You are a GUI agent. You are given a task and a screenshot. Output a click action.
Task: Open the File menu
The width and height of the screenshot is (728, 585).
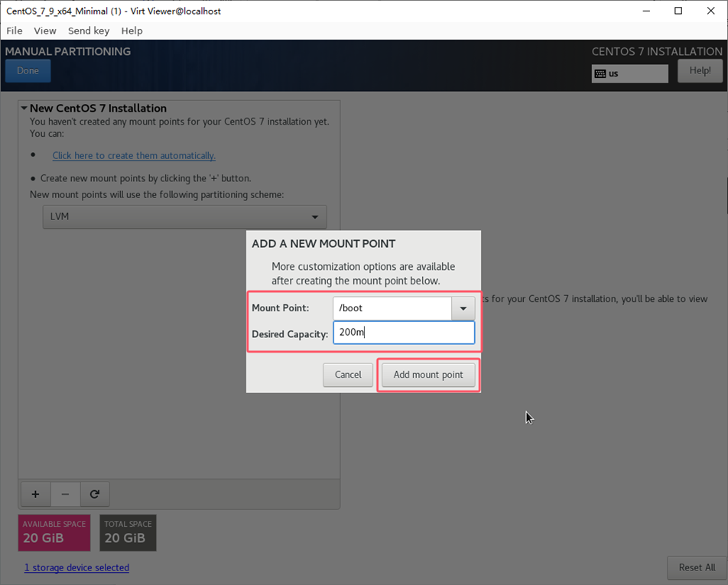pos(15,31)
